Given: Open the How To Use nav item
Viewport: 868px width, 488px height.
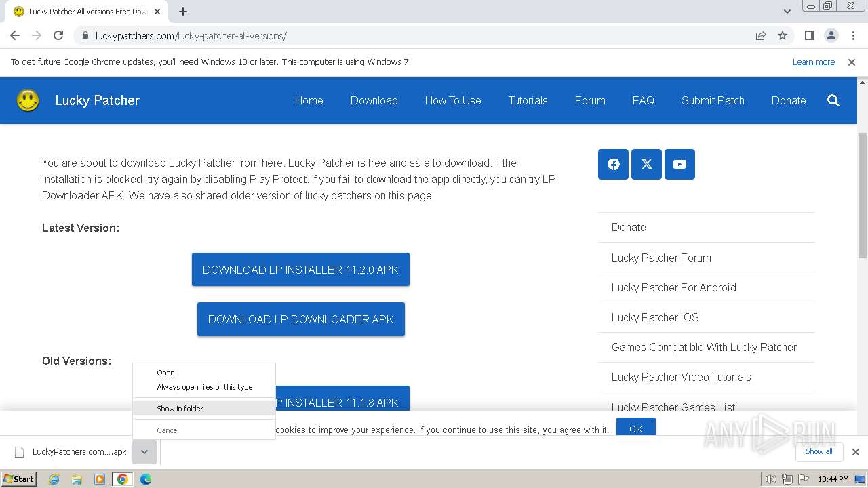Looking at the screenshot, I should click(x=453, y=100).
